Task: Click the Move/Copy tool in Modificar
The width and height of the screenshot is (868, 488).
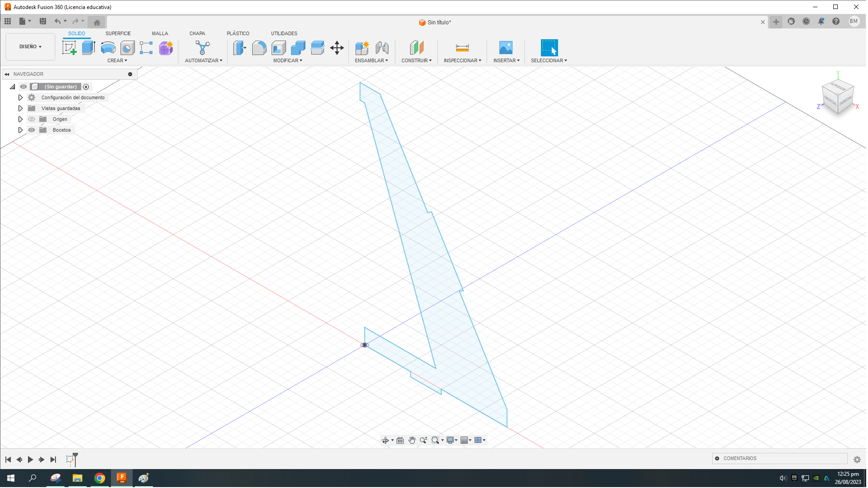Action: click(x=337, y=48)
